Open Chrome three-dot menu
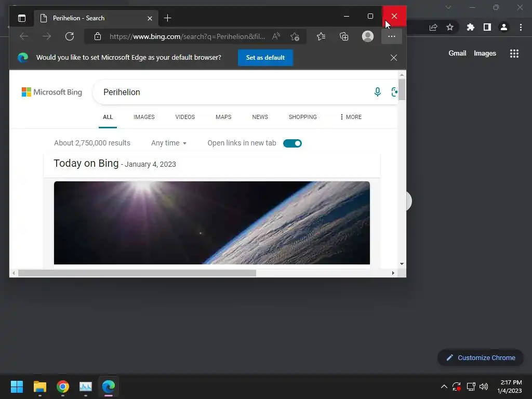 point(521,27)
